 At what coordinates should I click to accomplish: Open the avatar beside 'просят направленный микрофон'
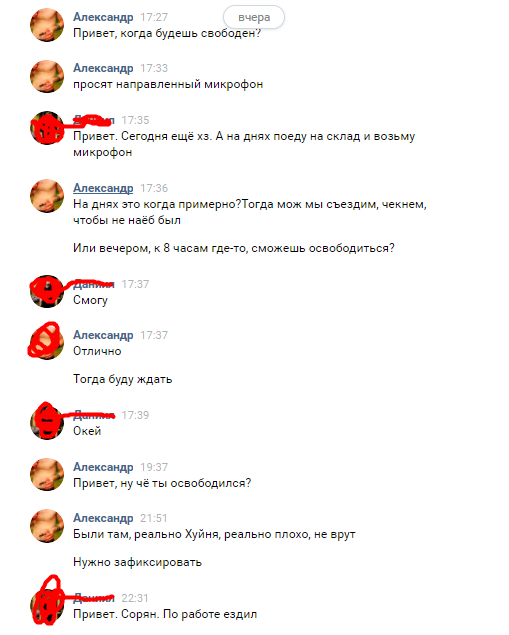click(47, 76)
